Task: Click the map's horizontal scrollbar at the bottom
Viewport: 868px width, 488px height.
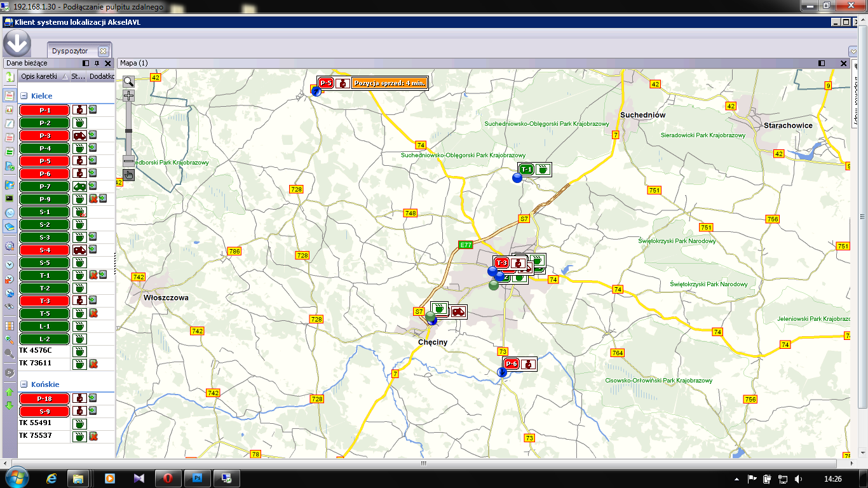Action: point(423,464)
